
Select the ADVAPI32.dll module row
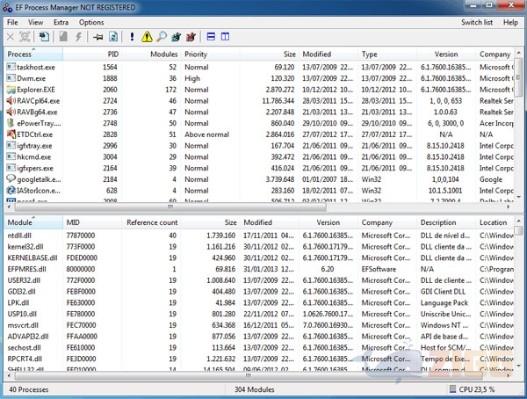click(259, 336)
